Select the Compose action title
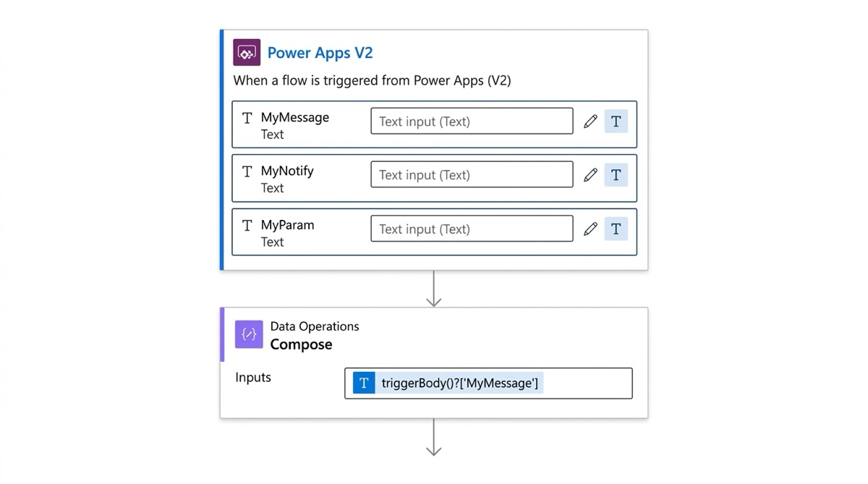868x484 pixels. coord(301,344)
